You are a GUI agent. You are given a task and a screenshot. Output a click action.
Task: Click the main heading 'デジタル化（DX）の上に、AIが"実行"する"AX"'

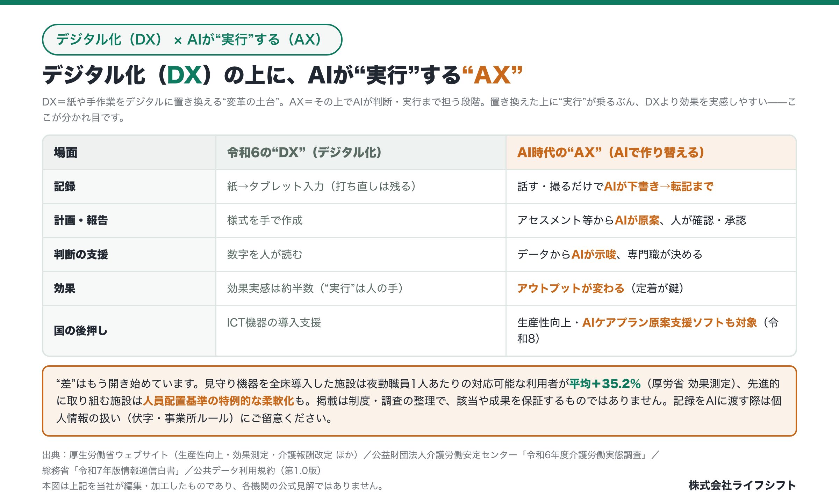[x=282, y=75]
